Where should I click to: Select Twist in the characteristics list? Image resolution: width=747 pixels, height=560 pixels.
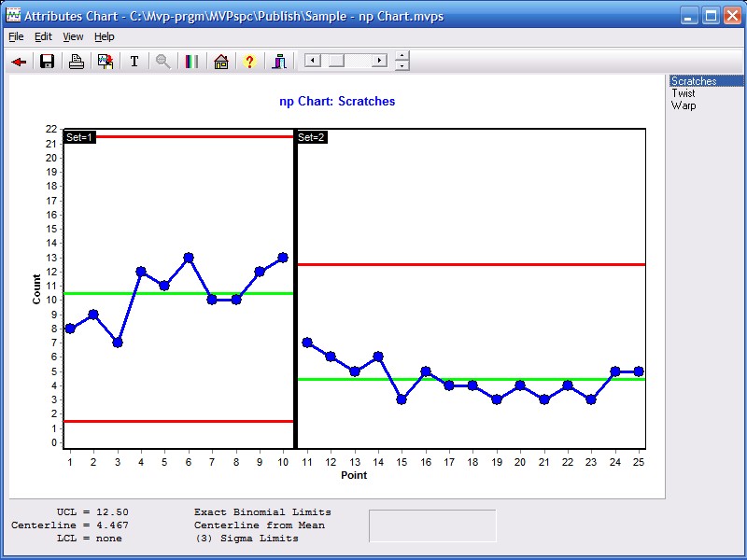(684, 93)
